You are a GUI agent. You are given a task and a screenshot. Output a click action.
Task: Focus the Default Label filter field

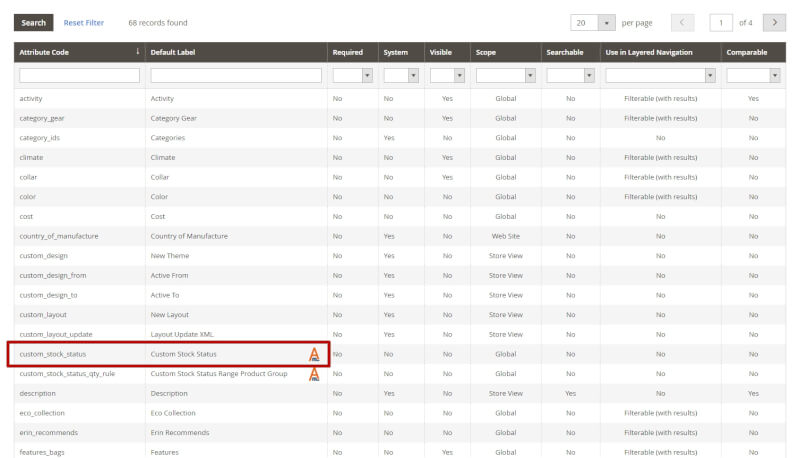click(236, 75)
